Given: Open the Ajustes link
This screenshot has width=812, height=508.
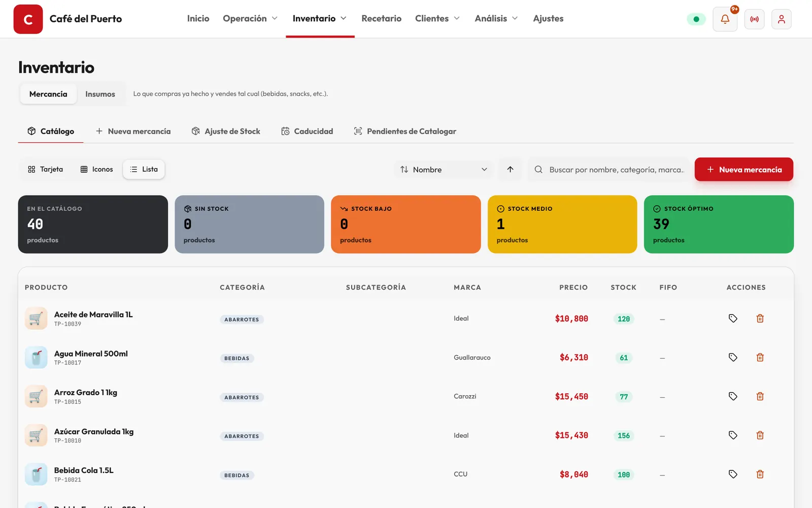Looking at the screenshot, I should coord(548,19).
